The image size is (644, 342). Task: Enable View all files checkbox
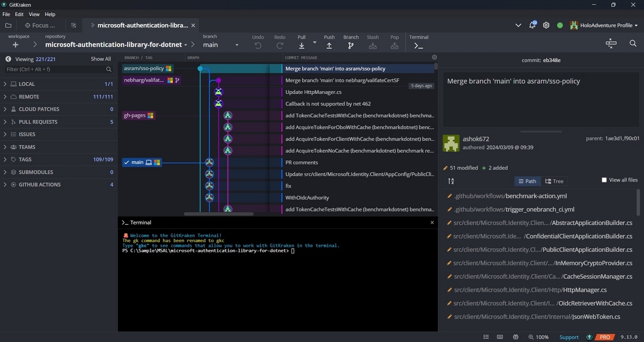click(x=604, y=180)
